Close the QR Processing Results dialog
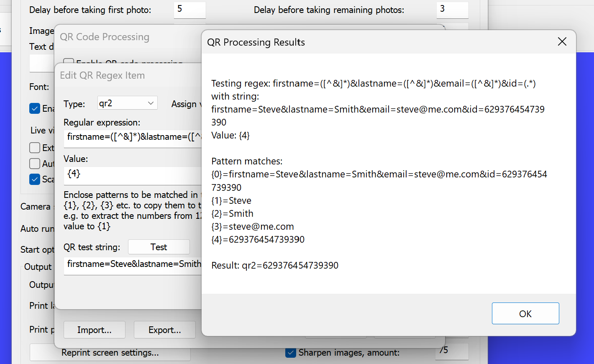594x364 pixels. (x=562, y=42)
